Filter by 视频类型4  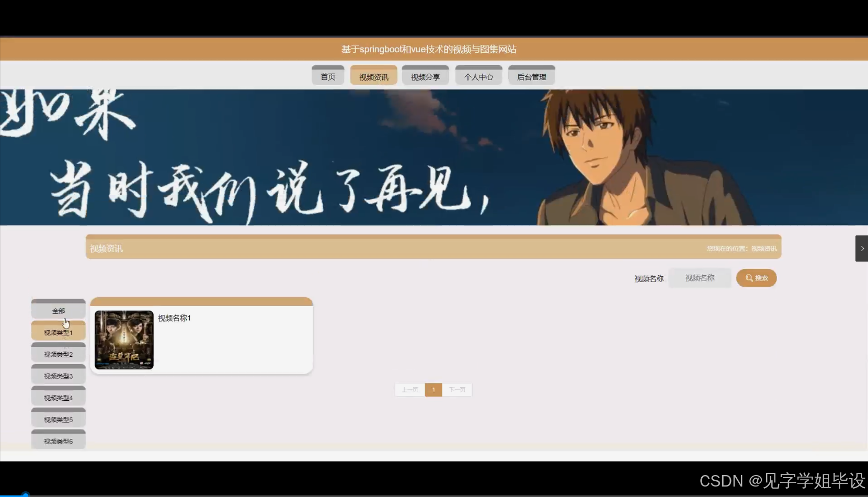click(x=59, y=397)
